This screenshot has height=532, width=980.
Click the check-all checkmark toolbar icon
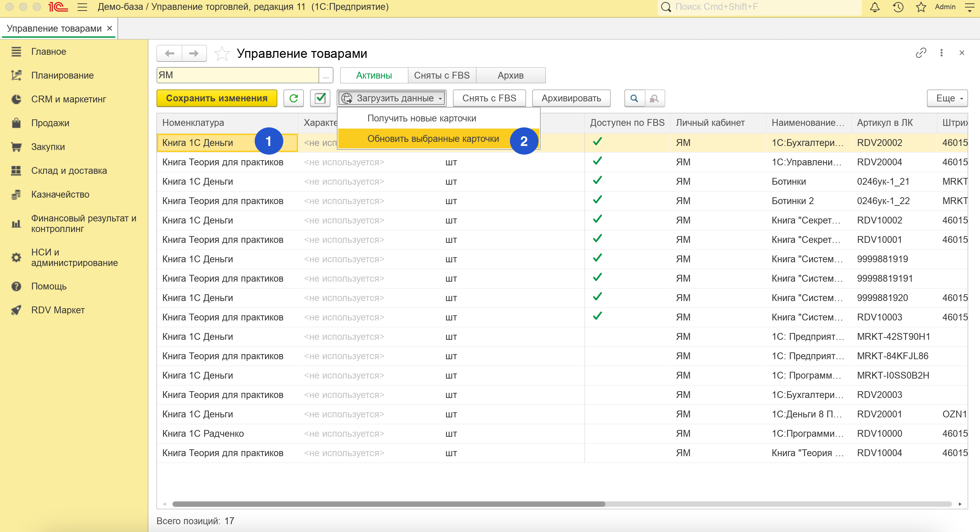tap(320, 98)
